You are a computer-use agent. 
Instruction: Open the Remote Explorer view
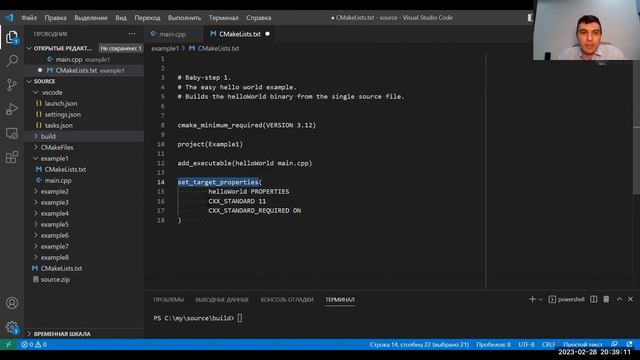pyautogui.click(x=12, y=133)
